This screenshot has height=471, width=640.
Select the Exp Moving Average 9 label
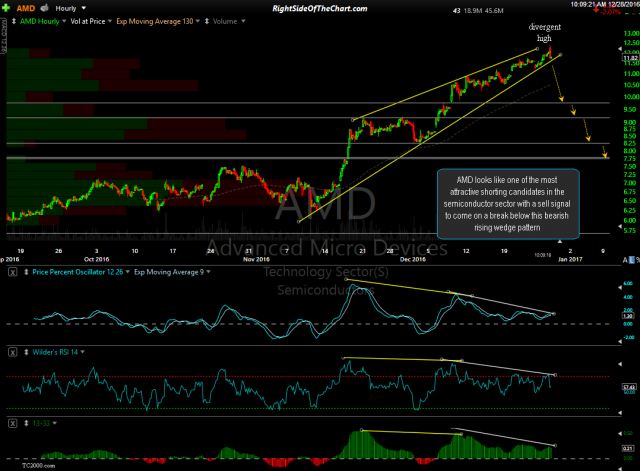[x=169, y=272]
